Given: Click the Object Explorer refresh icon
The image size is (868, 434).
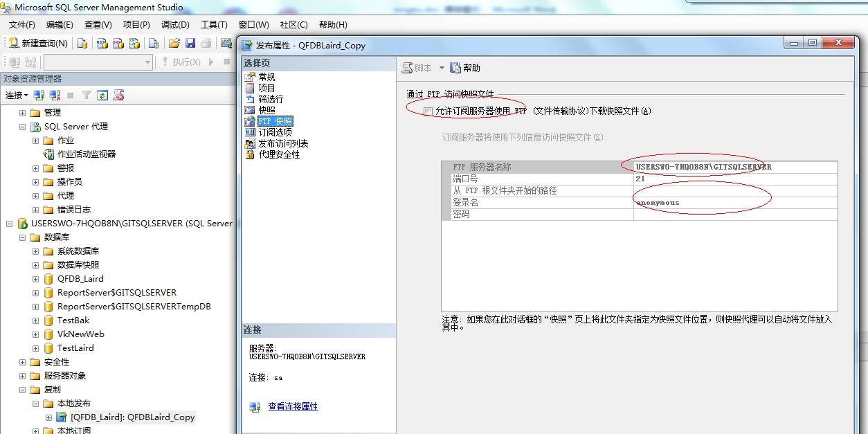Looking at the screenshot, I should [102, 96].
